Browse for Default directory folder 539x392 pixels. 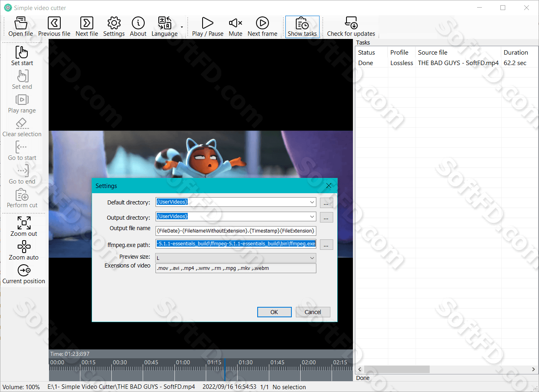pyautogui.click(x=326, y=203)
